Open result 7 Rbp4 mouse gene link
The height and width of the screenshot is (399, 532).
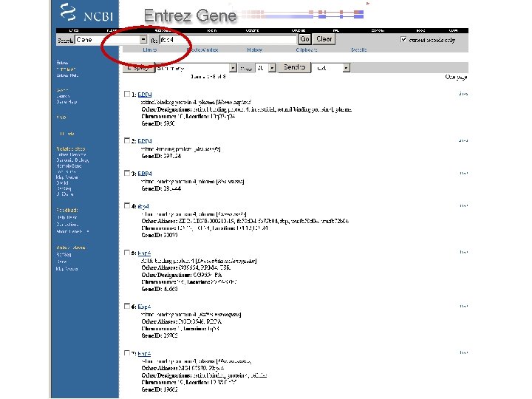click(x=144, y=353)
